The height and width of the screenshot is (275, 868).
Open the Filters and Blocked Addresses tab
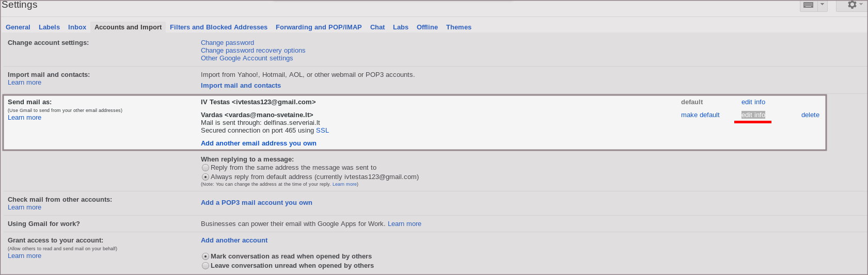click(x=218, y=27)
